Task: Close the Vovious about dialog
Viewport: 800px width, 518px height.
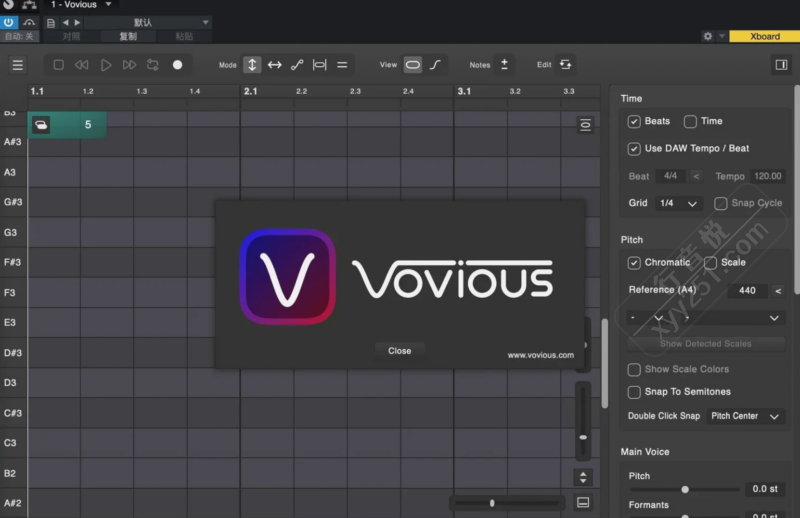Action: click(x=399, y=351)
